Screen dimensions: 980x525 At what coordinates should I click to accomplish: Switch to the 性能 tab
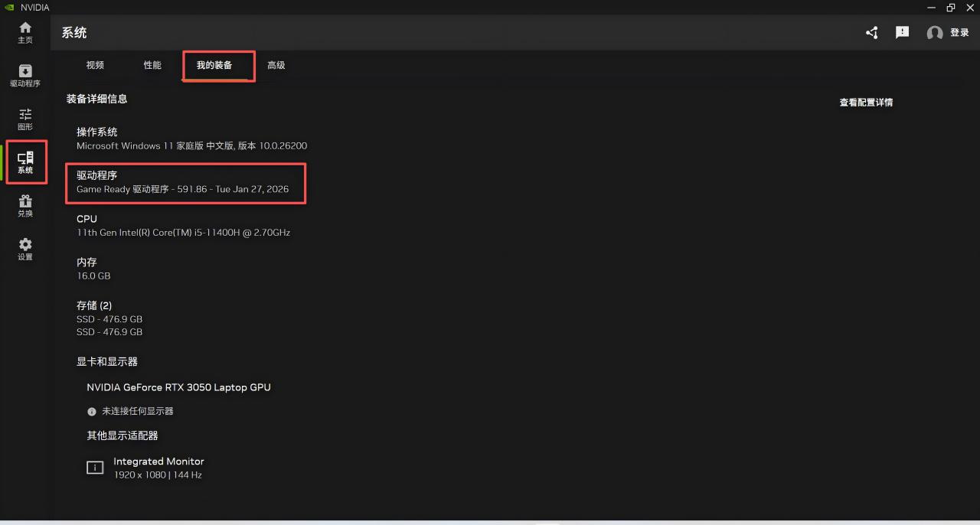(152, 65)
